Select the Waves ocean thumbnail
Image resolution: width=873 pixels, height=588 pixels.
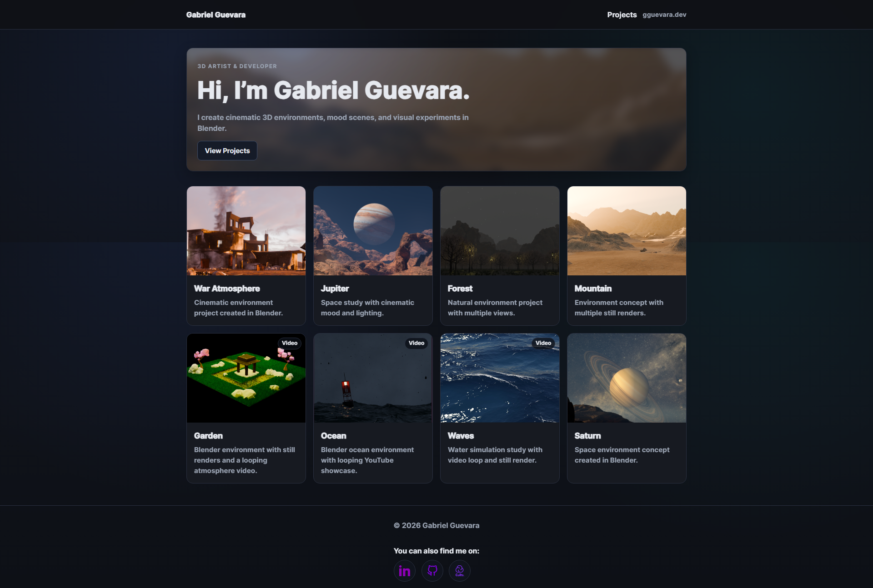(x=499, y=378)
